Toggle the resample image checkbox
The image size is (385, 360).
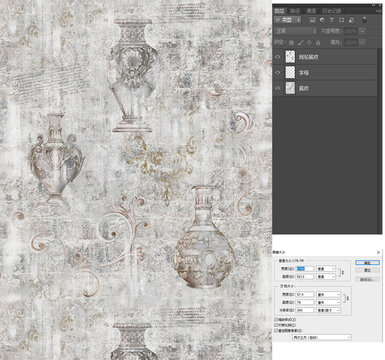click(276, 330)
